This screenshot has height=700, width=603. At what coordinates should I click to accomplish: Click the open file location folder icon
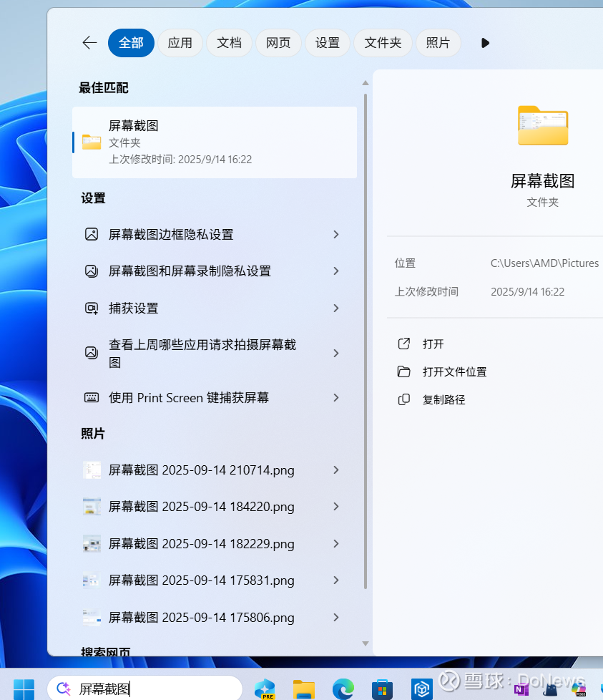(403, 371)
